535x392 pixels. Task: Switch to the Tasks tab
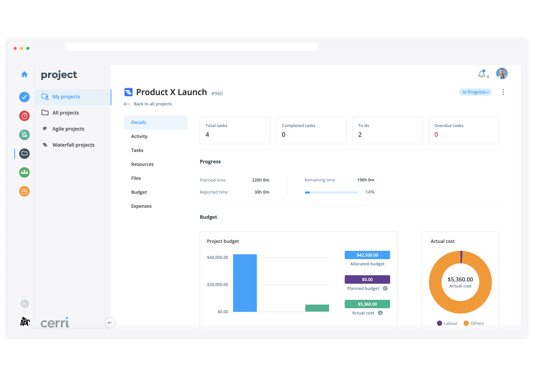pyautogui.click(x=137, y=150)
